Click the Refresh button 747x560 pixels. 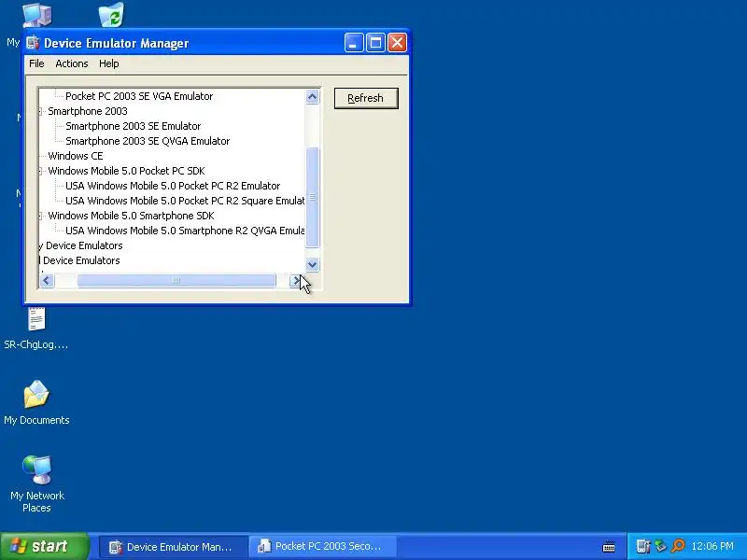(x=366, y=98)
